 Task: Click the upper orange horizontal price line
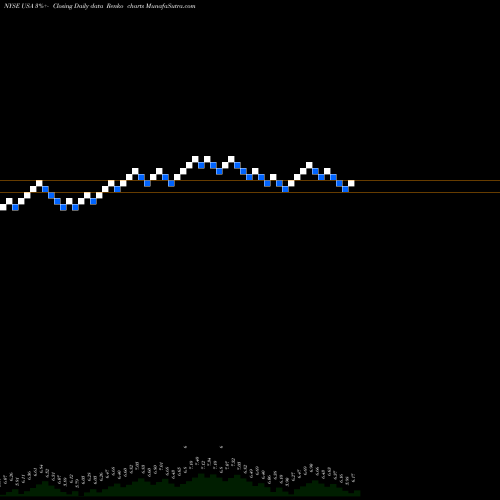click(250, 181)
